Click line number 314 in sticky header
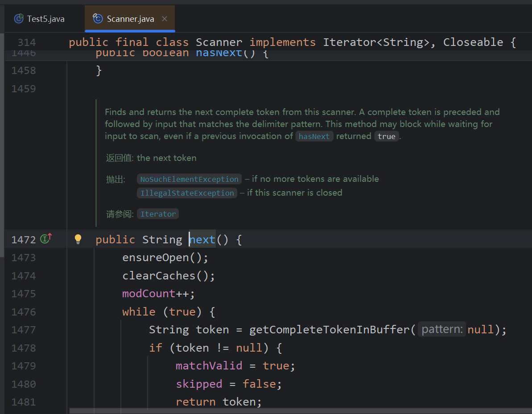The width and height of the screenshot is (532, 414). pos(27,42)
